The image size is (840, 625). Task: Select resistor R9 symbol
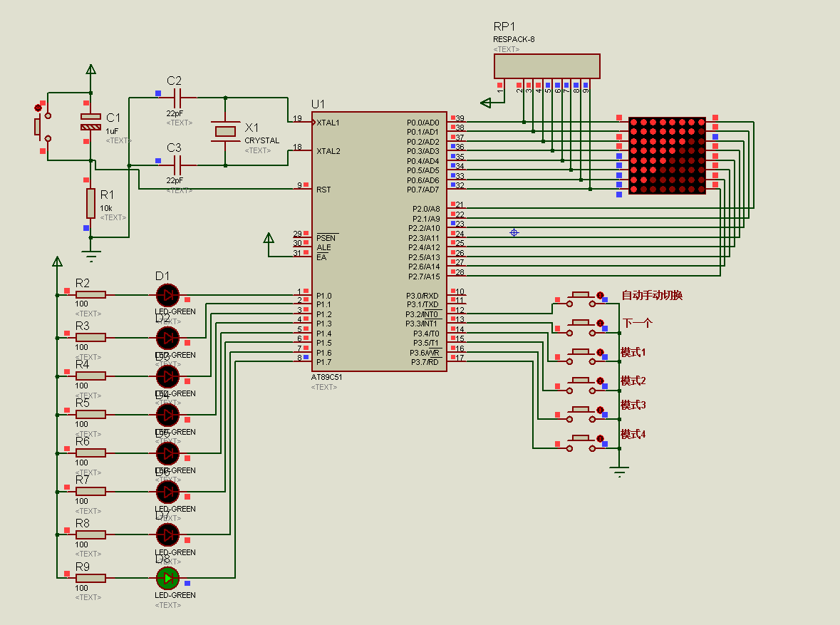[x=90, y=578]
